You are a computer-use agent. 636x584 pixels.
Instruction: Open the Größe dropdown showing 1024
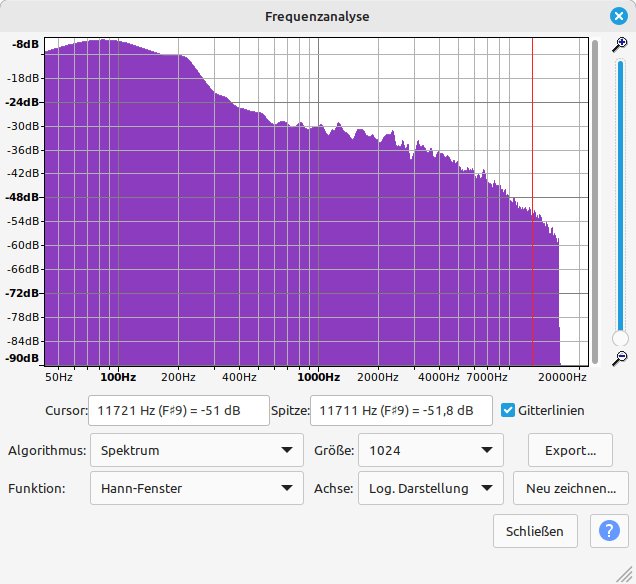pyautogui.click(x=431, y=450)
